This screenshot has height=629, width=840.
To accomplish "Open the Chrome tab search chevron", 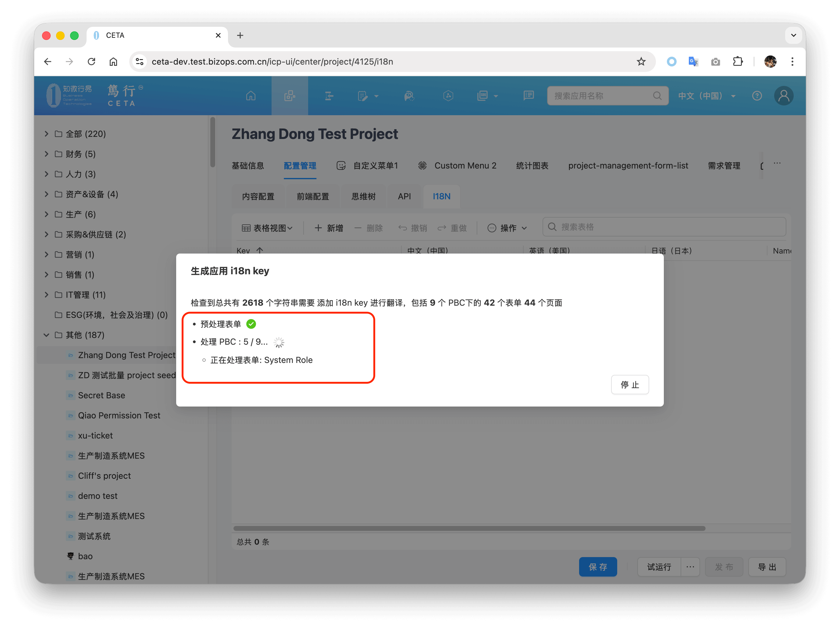I will (793, 35).
